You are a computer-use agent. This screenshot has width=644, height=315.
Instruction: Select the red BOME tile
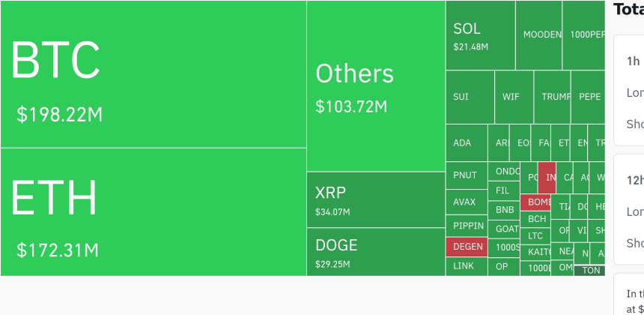pyautogui.click(x=536, y=202)
